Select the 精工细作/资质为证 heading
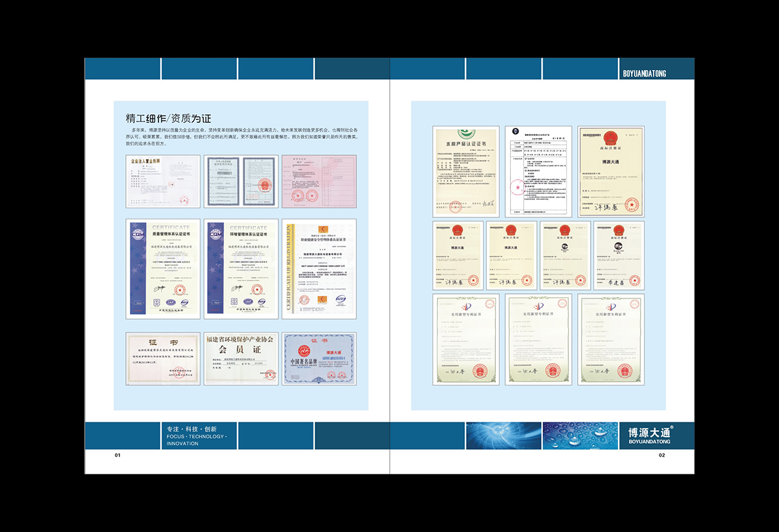 (x=169, y=119)
